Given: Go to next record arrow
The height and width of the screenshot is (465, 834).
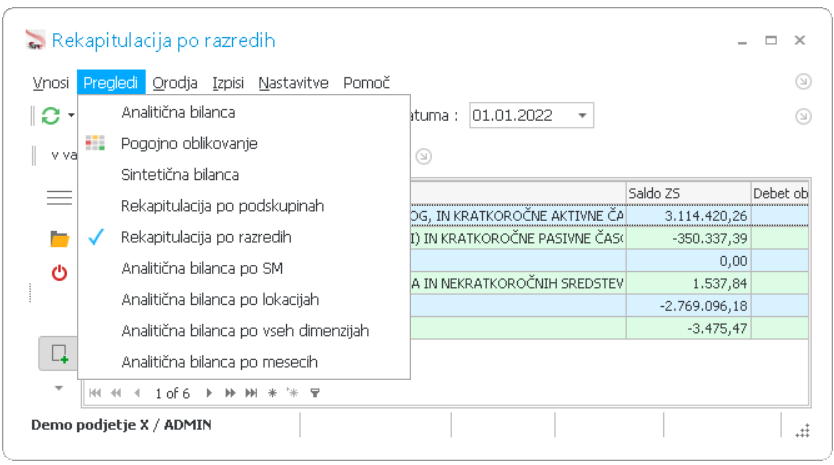Looking at the screenshot, I should tap(209, 393).
